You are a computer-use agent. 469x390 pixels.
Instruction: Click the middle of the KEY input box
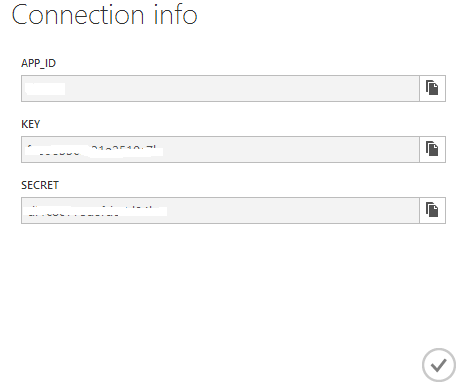(220, 149)
